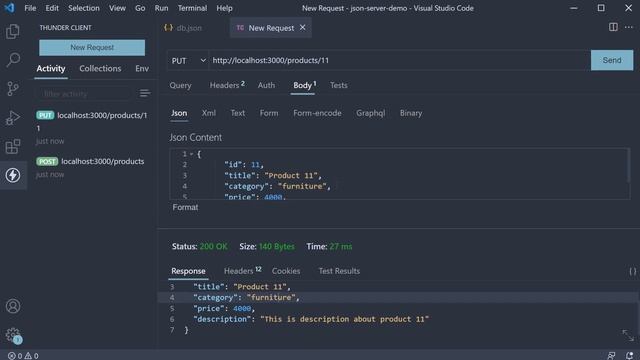Show the Test Results tab
This screenshot has width=640, height=360.
pos(339,271)
